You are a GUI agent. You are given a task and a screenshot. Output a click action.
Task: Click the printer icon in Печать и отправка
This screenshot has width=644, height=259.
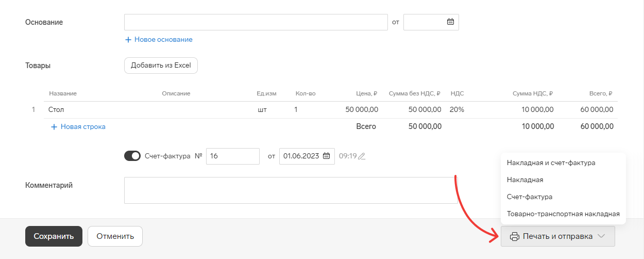pyautogui.click(x=514, y=236)
